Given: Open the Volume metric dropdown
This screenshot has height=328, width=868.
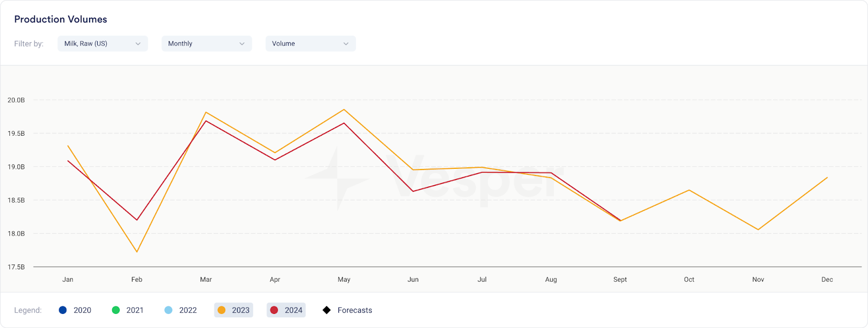Looking at the screenshot, I should click(x=310, y=43).
